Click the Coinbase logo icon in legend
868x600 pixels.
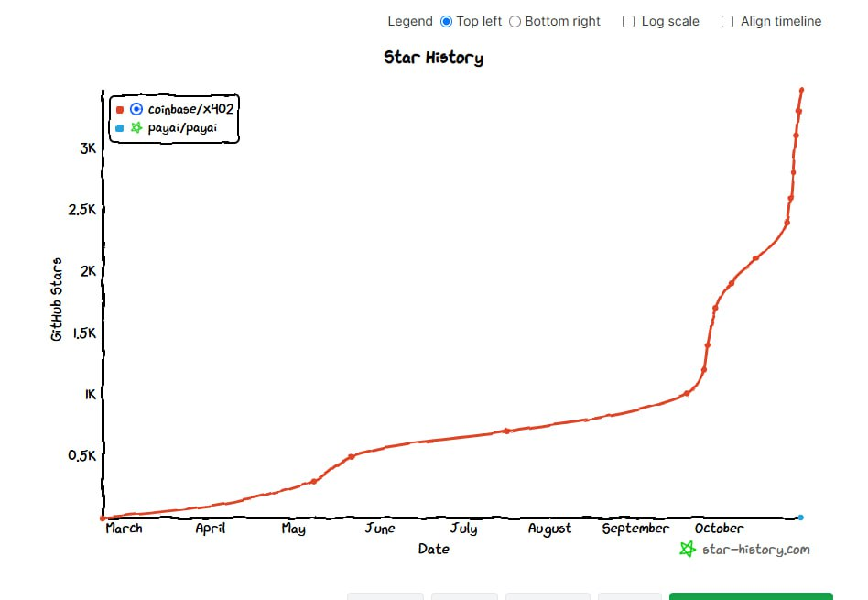coord(136,109)
